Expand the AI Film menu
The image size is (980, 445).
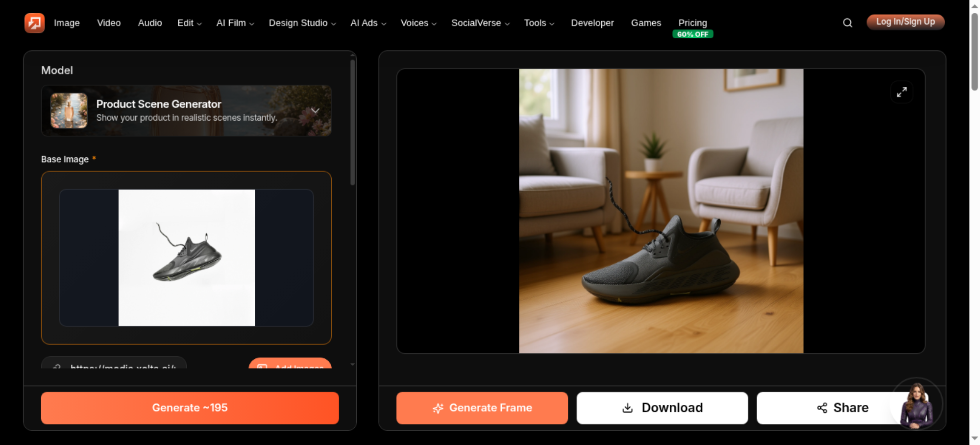click(235, 23)
